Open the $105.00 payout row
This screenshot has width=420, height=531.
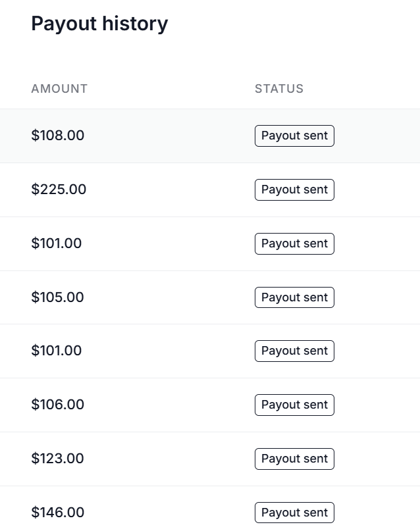coord(210,297)
